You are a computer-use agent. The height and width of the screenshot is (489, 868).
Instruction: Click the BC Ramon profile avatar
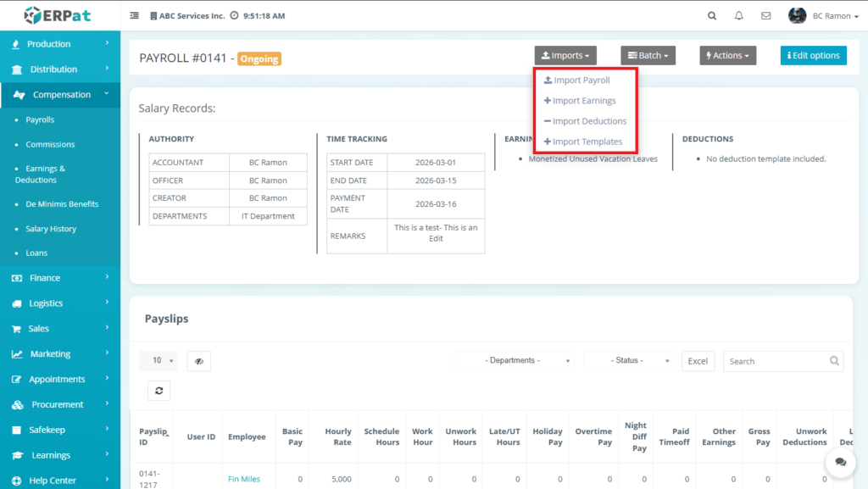tap(797, 16)
